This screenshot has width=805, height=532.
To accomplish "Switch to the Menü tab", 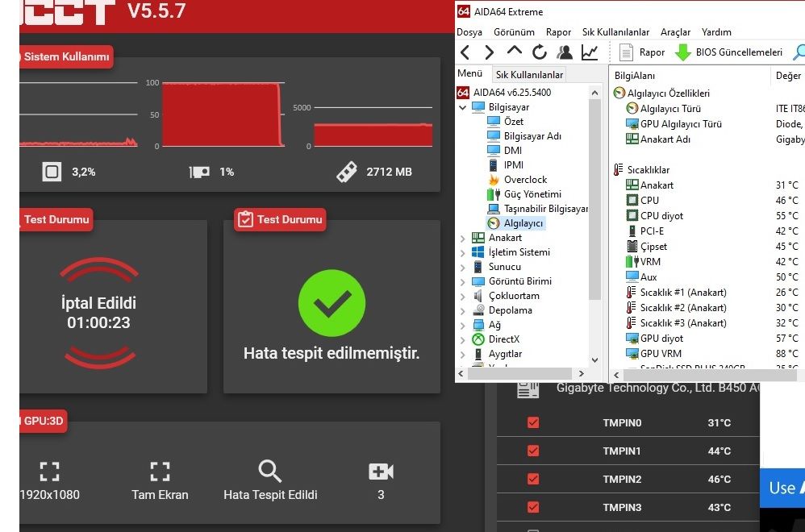I will click(469, 73).
